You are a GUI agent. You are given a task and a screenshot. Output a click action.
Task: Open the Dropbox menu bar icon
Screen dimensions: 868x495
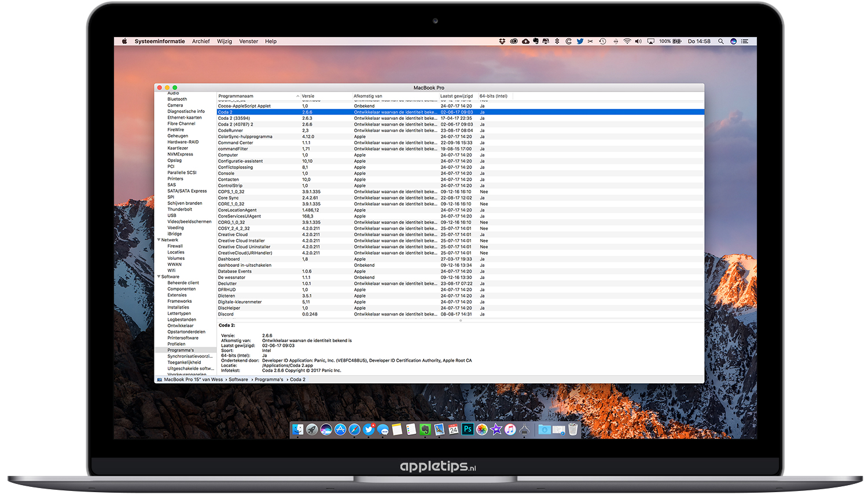[x=502, y=41]
